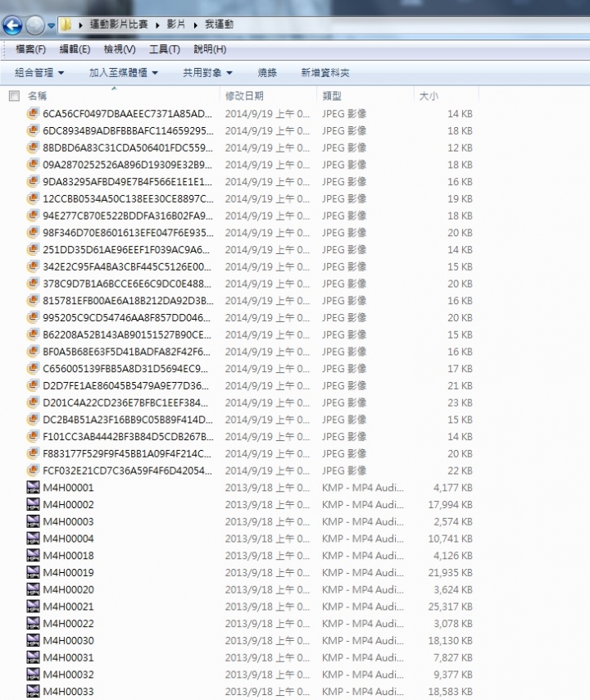Open the 說明(H) menu

pos(210,49)
